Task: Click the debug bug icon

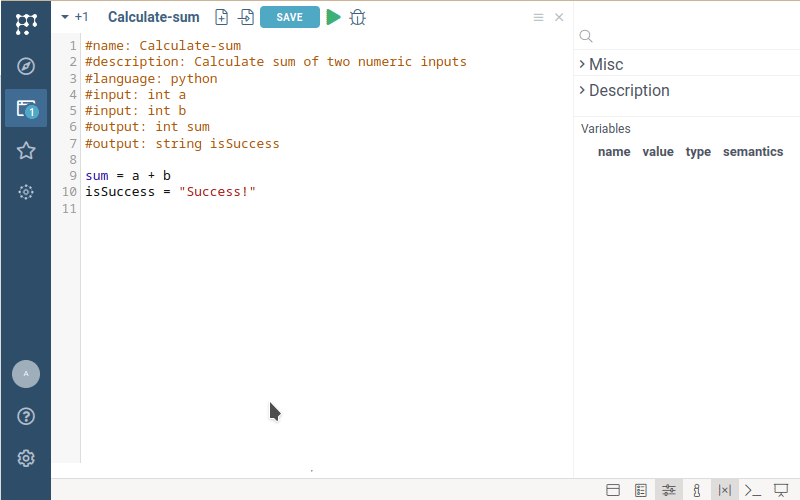Action: 358,17
